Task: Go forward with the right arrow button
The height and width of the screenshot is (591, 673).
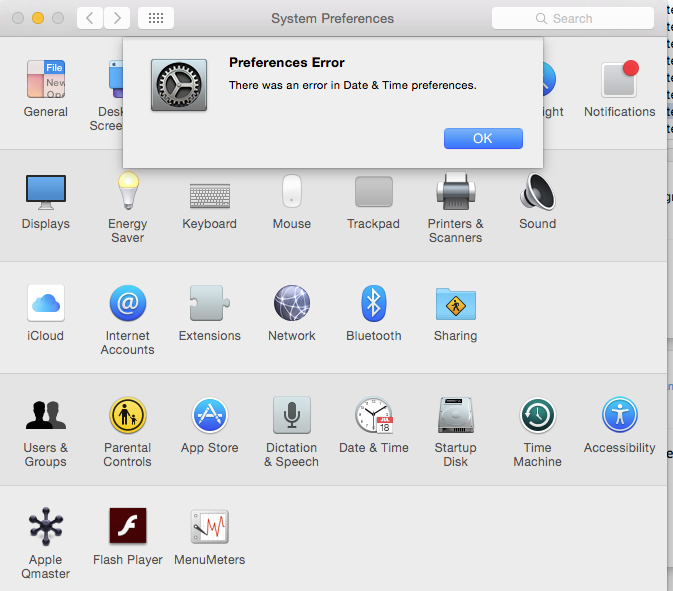Action: pos(117,18)
